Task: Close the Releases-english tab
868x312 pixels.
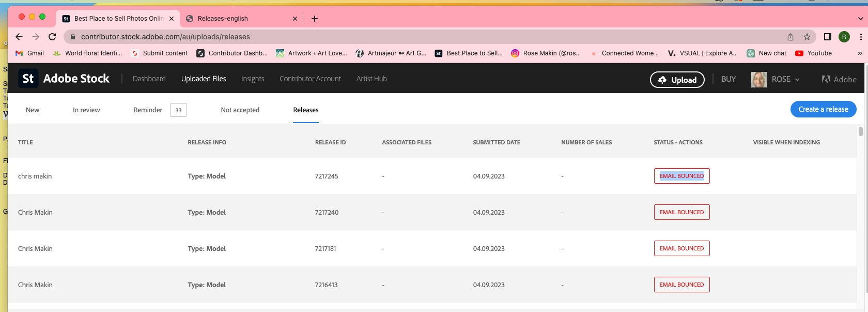Action: point(295,19)
